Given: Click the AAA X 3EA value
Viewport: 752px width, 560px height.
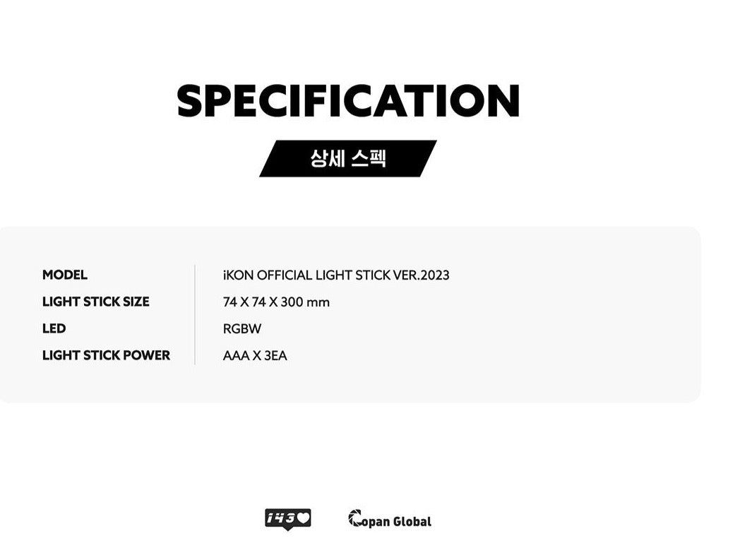Looking at the screenshot, I should [255, 356].
